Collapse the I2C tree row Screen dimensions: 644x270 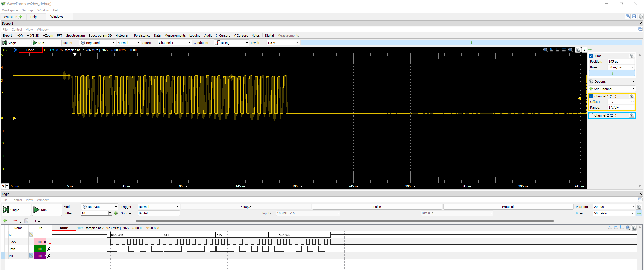(6, 235)
